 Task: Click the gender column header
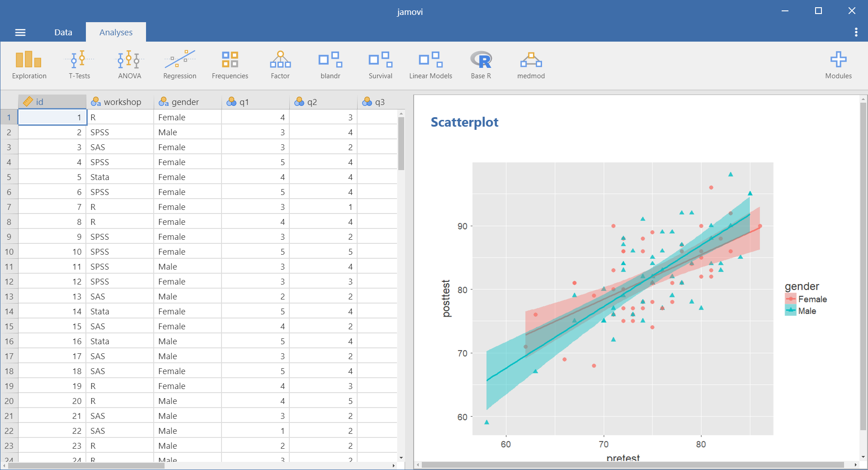point(188,102)
